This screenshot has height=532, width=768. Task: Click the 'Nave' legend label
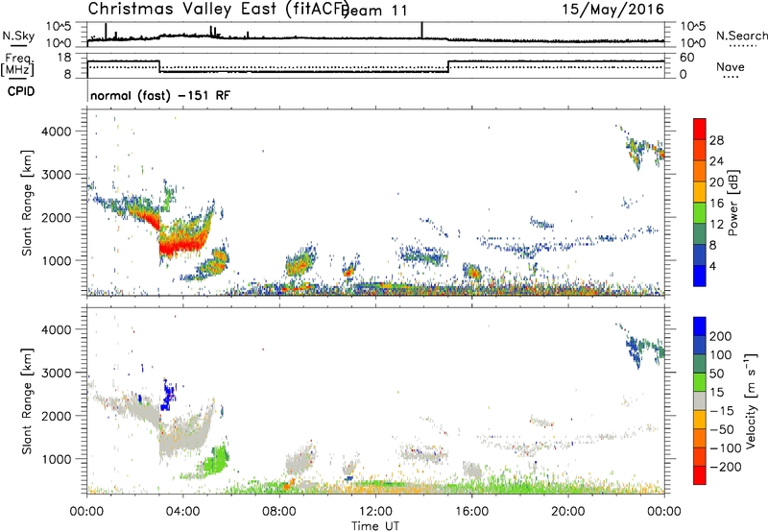point(731,66)
